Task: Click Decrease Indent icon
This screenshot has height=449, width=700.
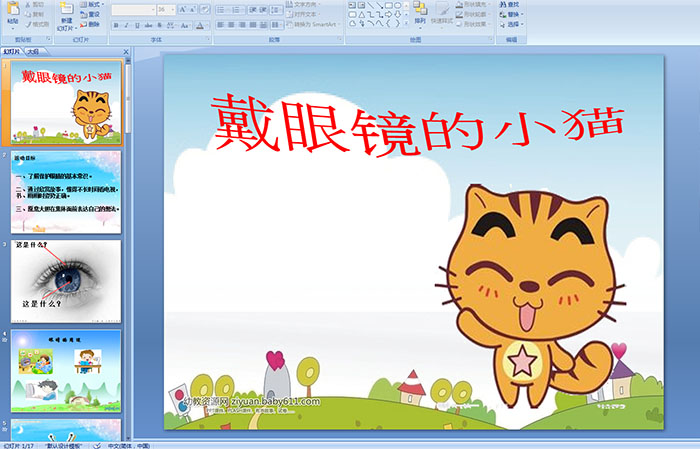Action: (253, 10)
